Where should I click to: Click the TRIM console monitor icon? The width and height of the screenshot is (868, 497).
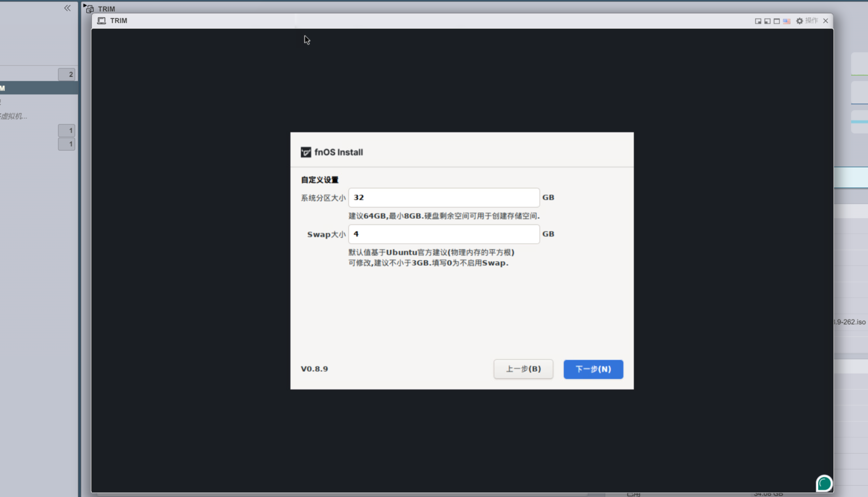pos(101,21)
